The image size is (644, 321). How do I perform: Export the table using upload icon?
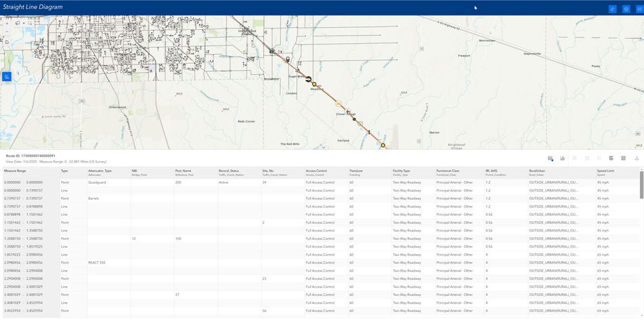(x=637, y=159)
